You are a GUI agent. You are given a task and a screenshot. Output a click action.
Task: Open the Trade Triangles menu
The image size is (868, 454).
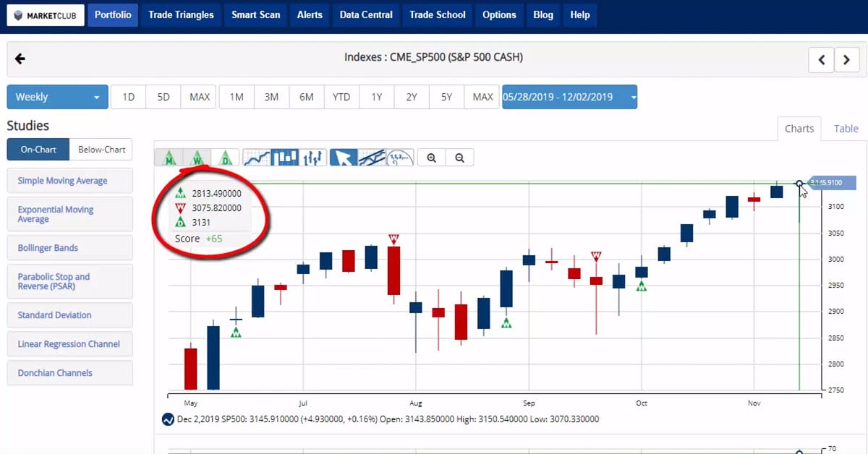(x=181, y=14)
